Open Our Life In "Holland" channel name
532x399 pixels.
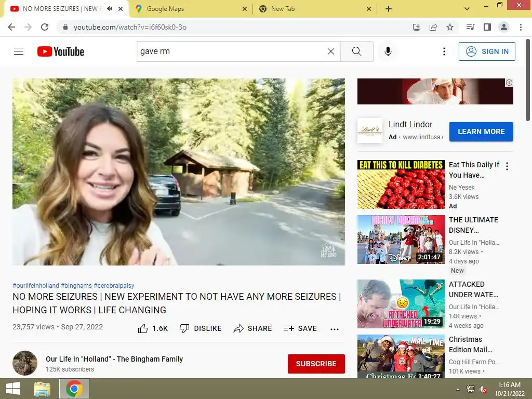pos(114,359)
